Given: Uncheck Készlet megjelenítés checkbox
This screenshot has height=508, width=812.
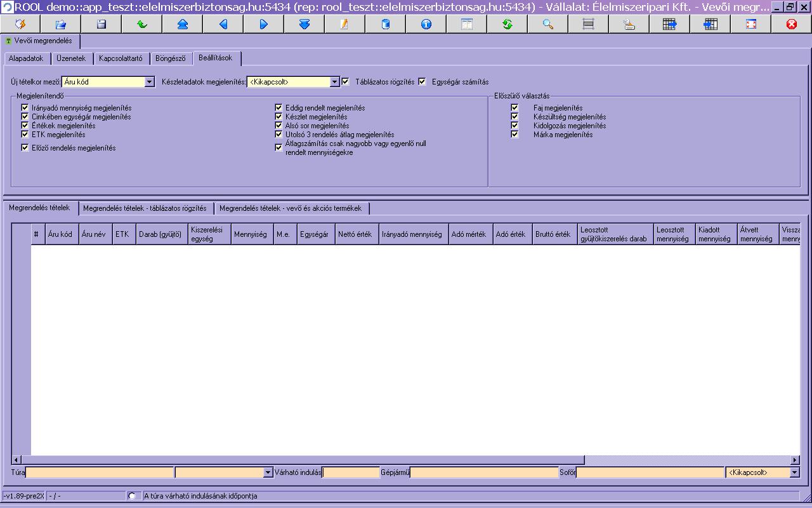Looking at the screenshot, I should 278,117.
